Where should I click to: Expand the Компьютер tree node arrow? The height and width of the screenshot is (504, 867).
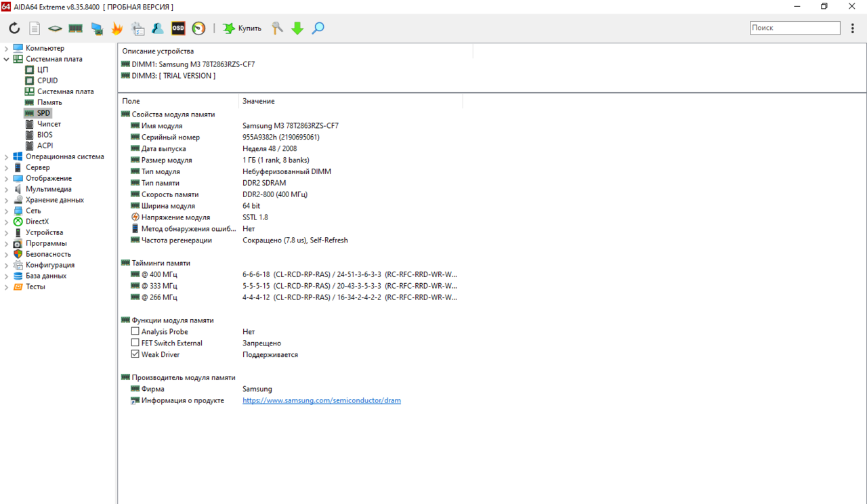[6, 48]
